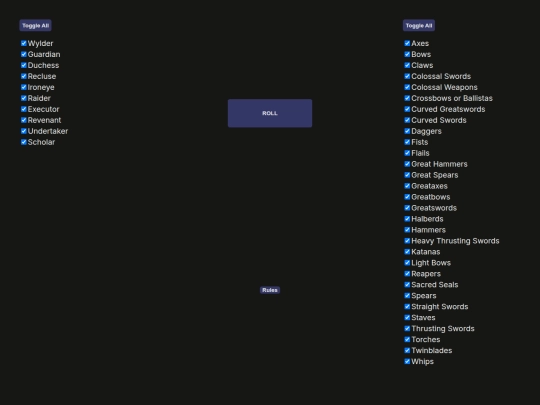Disable the Colossal Swords checkbox
The width and height of the screenshot is (540, 405).
coord(407,76)
